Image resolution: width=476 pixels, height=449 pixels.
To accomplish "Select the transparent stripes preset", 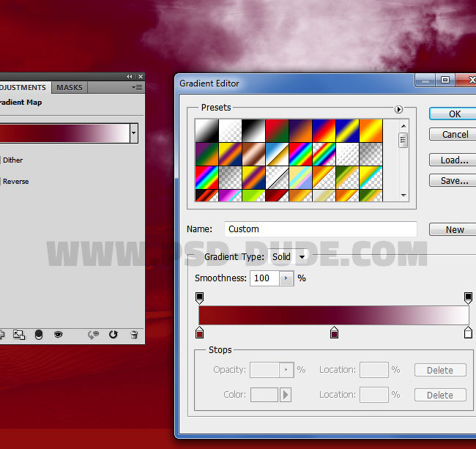I will [347, 155].
